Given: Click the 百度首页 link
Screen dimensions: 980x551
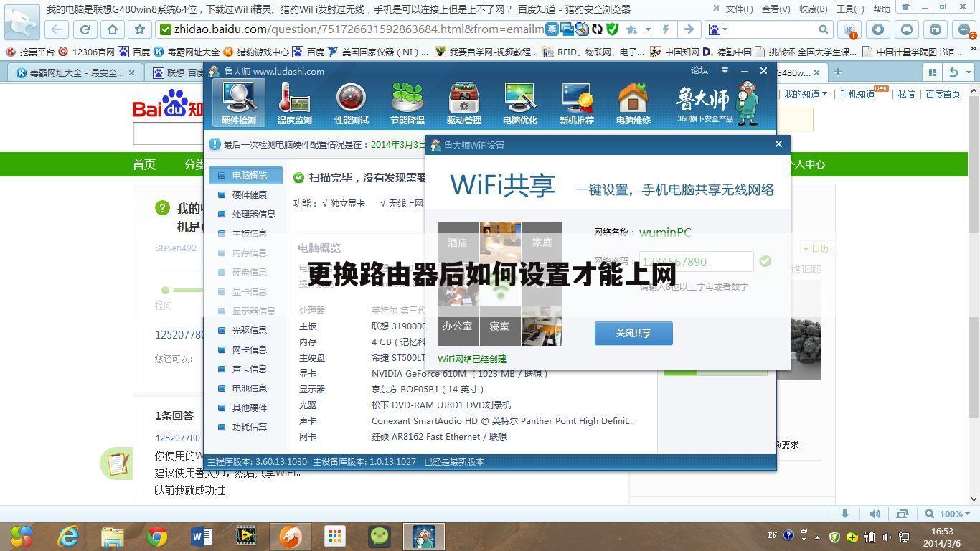Looking at the screenshot, I should 943,94.
